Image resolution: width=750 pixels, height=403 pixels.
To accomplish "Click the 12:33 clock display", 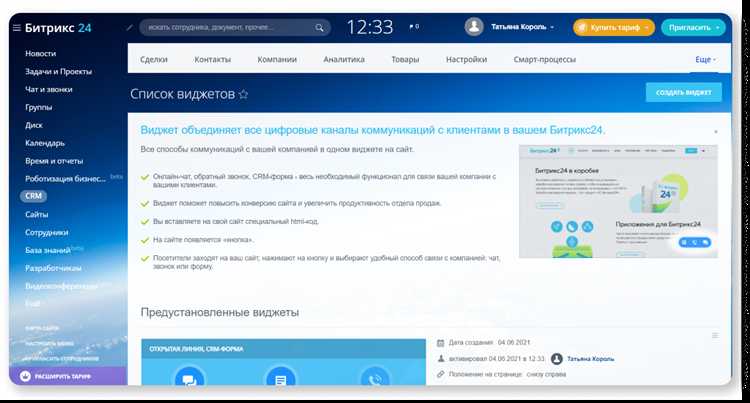I will coord(370,27).
